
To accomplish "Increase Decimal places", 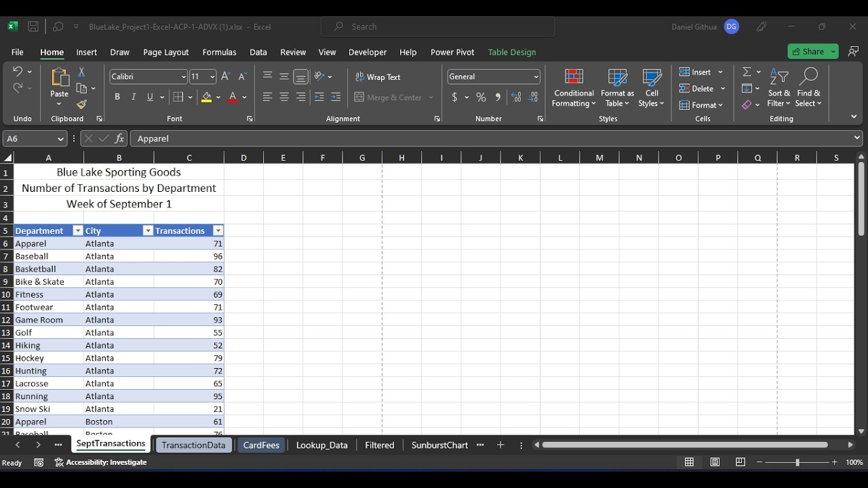I will [516, 97].
